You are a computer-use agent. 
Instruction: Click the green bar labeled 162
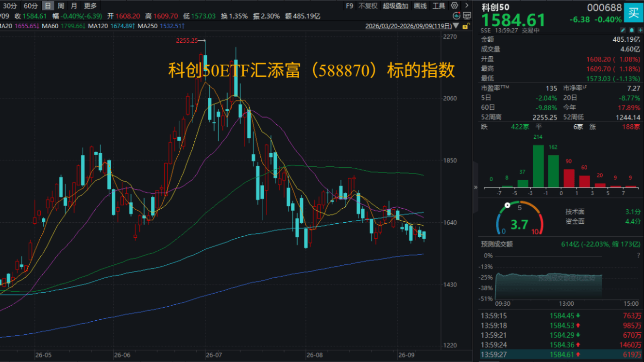point(553,171)
